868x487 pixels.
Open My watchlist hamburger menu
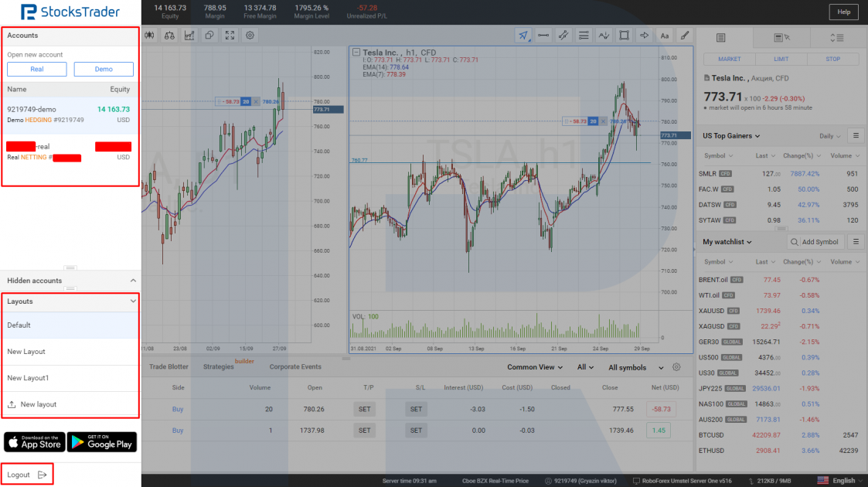[x=856, y=242]
